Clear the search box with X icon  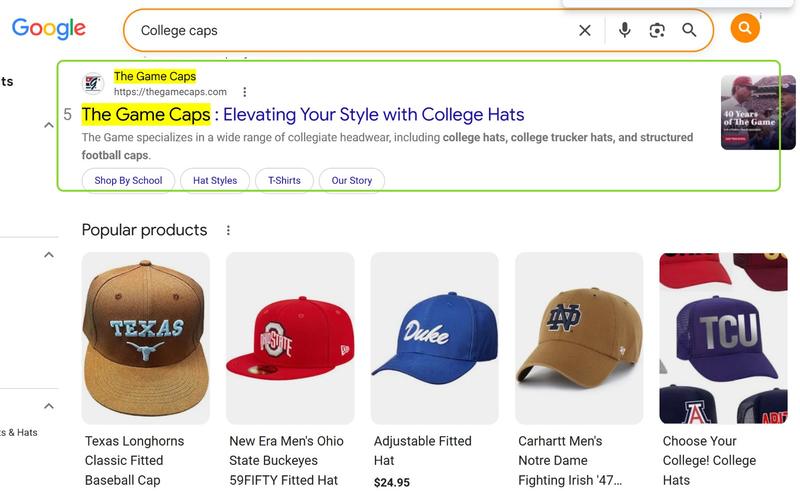coord(585,31)
